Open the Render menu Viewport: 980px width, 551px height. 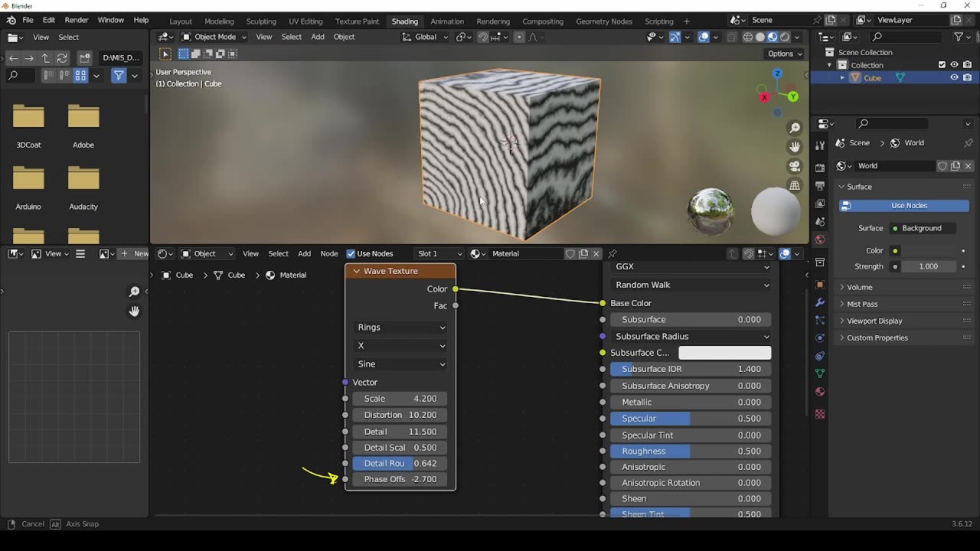pos(77,20)
